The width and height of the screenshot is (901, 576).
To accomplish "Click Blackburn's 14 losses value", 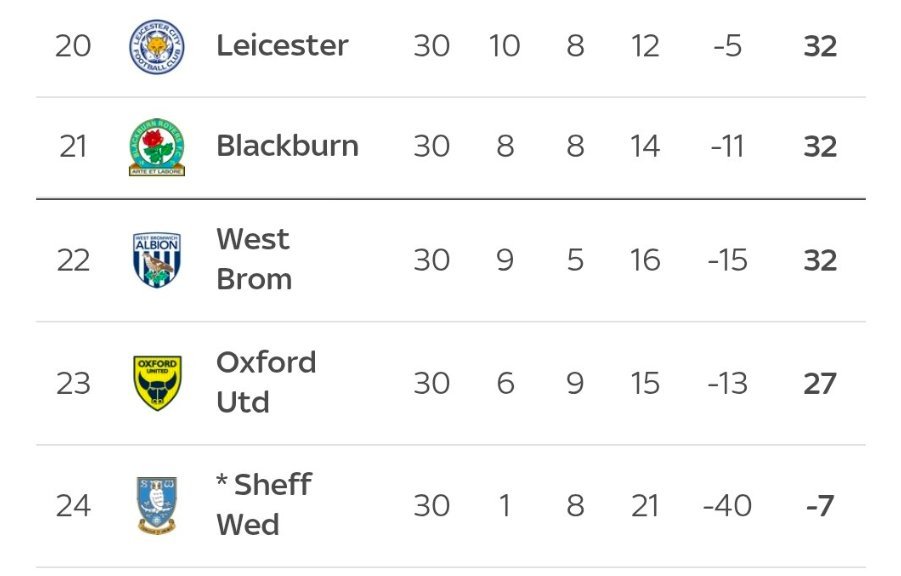I will point(645,147).
